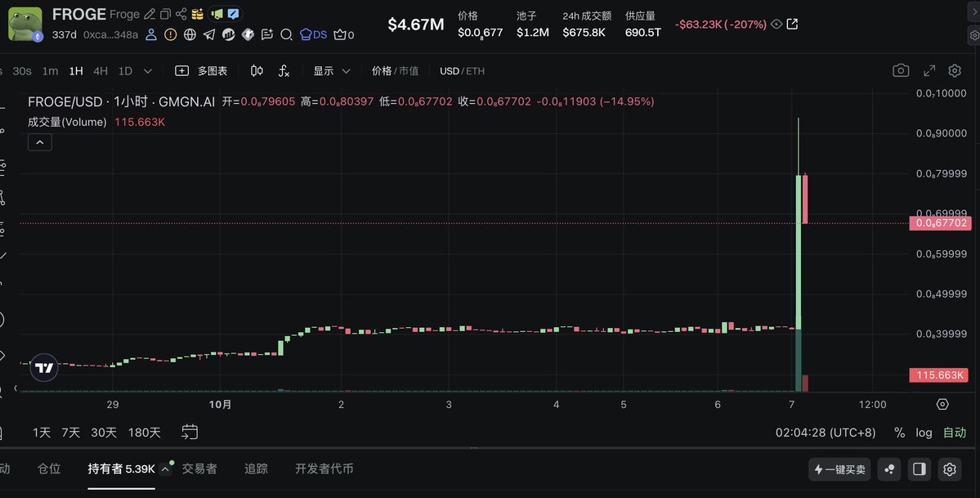Copy the contract address 0xca...348a
Viewport: 980px width, 498px height.
coord(110,34)
